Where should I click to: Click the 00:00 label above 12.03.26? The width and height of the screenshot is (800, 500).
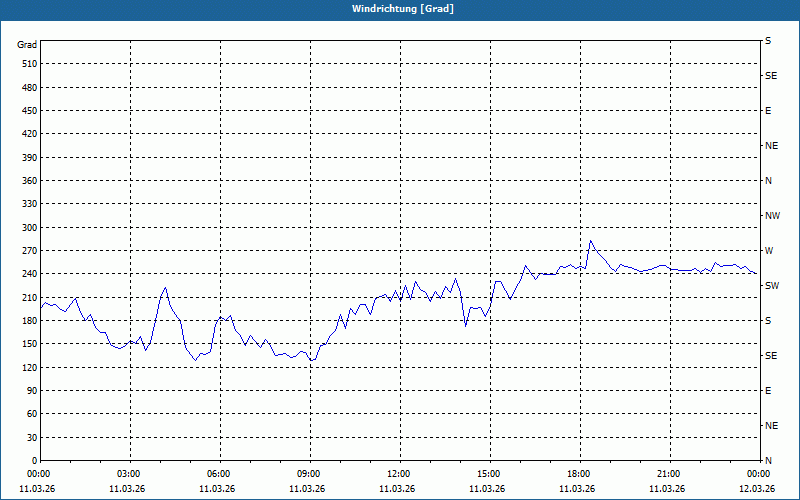coord(759,474)
